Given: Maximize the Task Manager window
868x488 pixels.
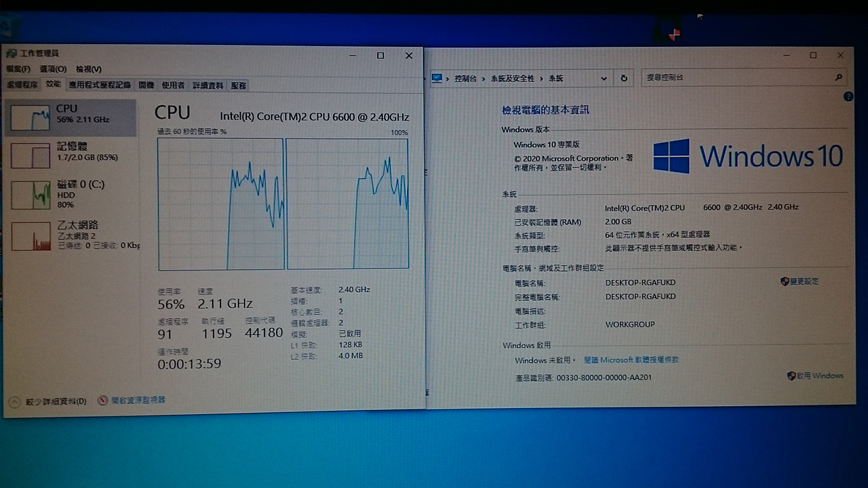Looking at the screenshot, I should point(380,56).
